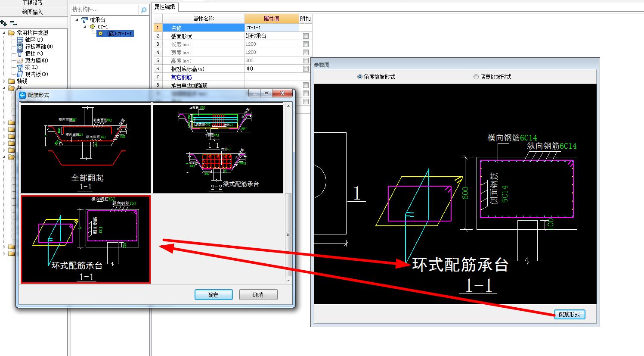Select the 底宽放坡形式 radio button
644x356 pixels.
(476, 77)
